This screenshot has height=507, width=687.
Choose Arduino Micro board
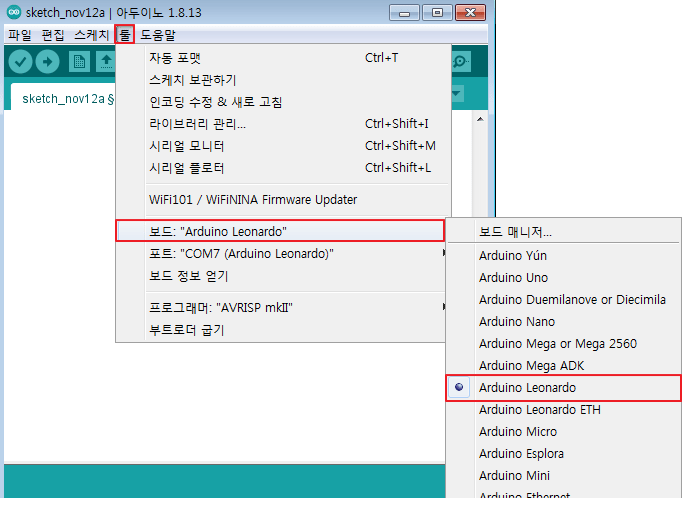(x=563, y=432)
